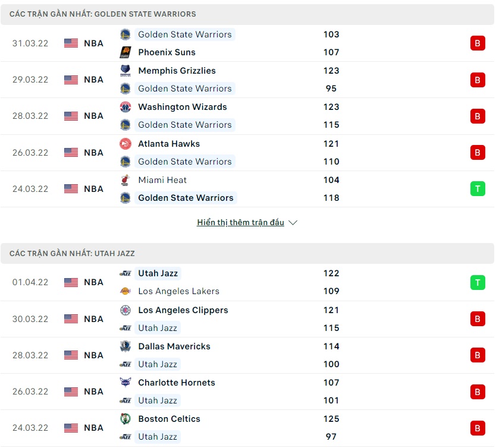This screenshot has height=448, width=496.
Task: Open the Boston Celtics team link
Action: pos(169,419)
